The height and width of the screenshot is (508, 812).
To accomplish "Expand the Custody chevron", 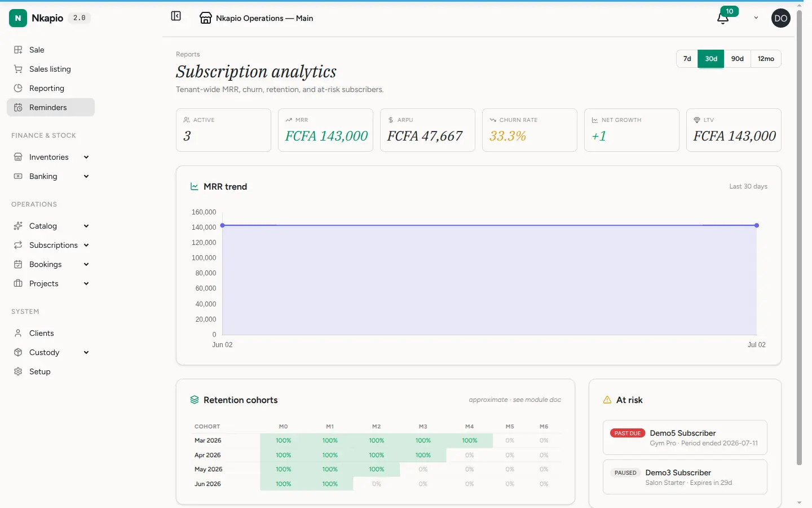I will [86, 352].
